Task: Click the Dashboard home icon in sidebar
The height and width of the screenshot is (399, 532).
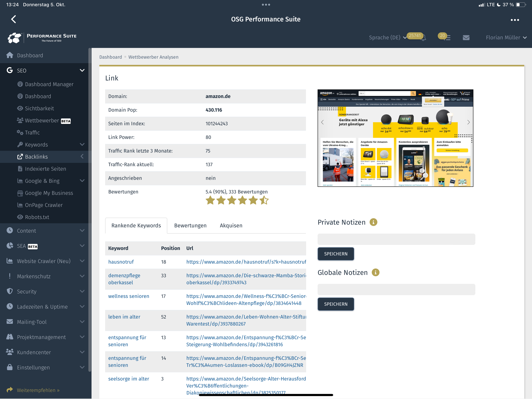Action: [x=10, y=55]
